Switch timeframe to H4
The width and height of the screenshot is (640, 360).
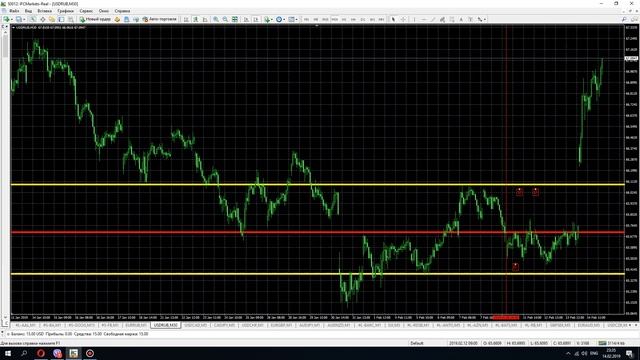tap(353, 19)
